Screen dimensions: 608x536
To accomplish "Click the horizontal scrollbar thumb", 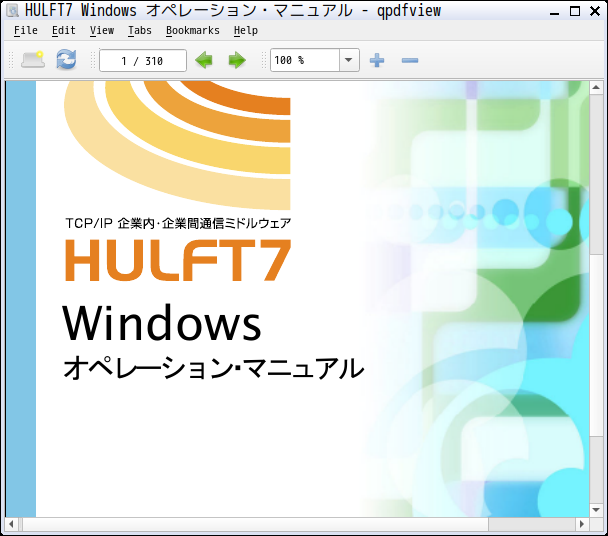I will click(256, 524).
